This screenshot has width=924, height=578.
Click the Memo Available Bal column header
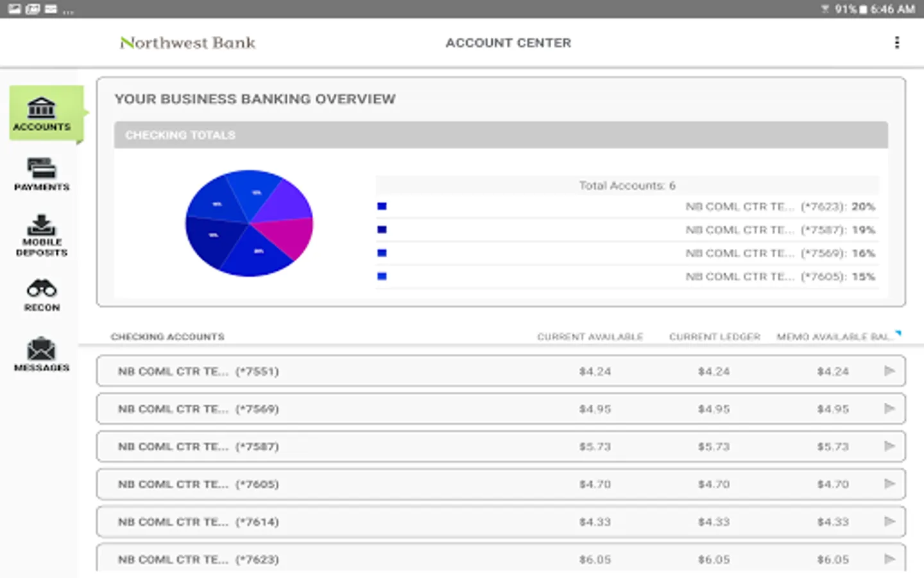click(834, 337)
